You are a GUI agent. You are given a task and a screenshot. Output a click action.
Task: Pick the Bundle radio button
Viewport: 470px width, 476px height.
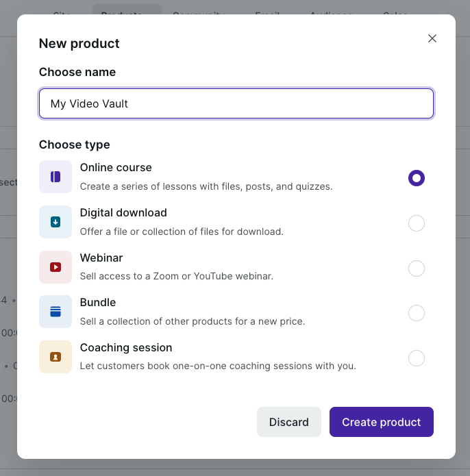[417, 313]
